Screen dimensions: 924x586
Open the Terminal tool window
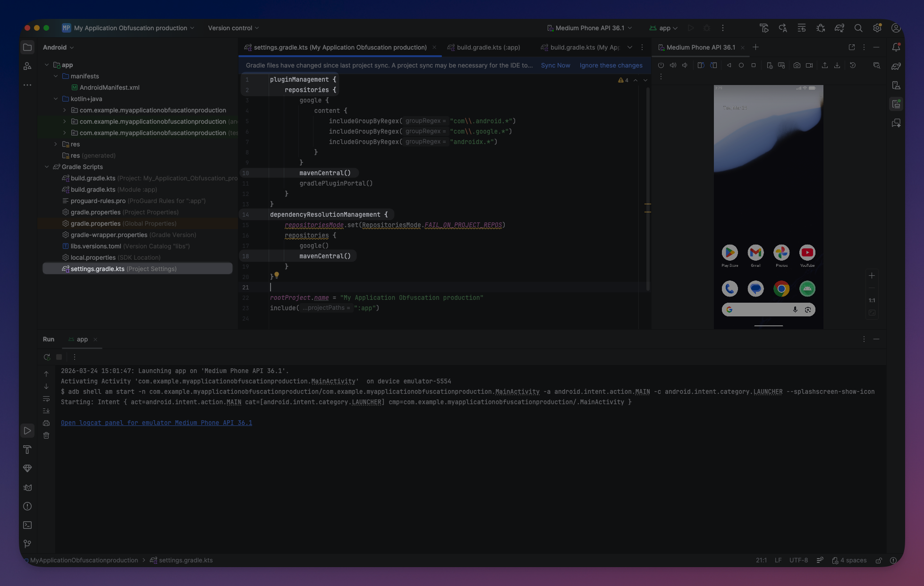tap(27, 525)
